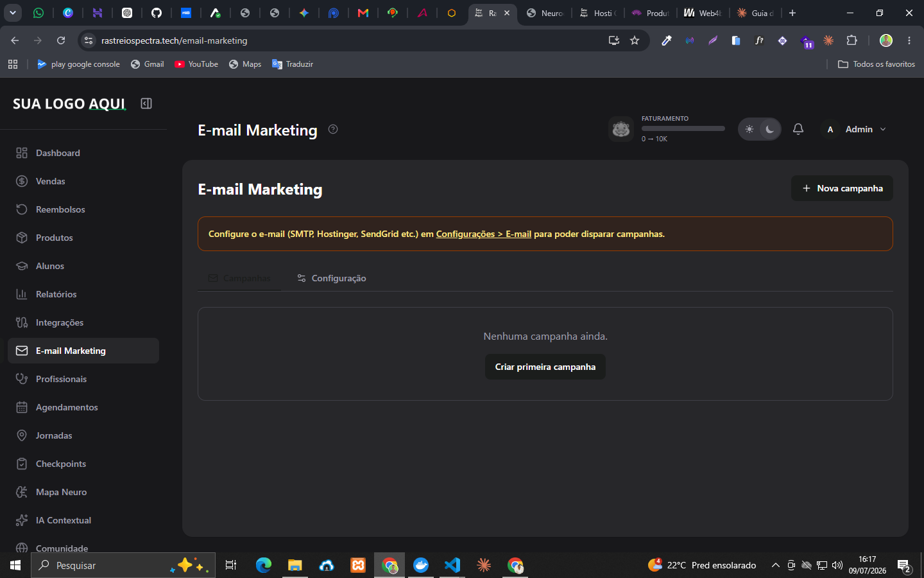The image size is (924, 578).
Task: Open Microsoft Edge from taskbar
Action: pos(264,565)
